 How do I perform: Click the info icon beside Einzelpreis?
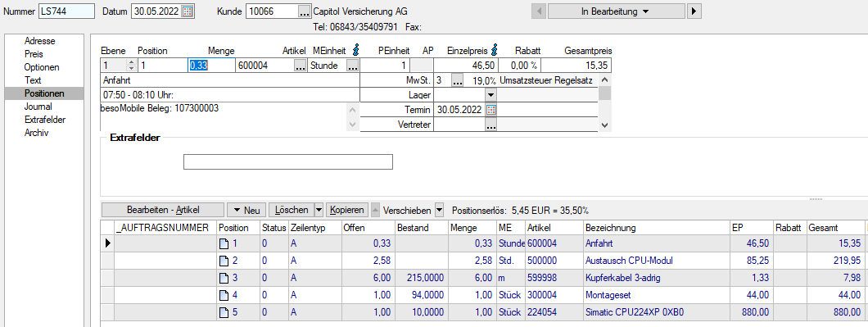click(495, 51)
